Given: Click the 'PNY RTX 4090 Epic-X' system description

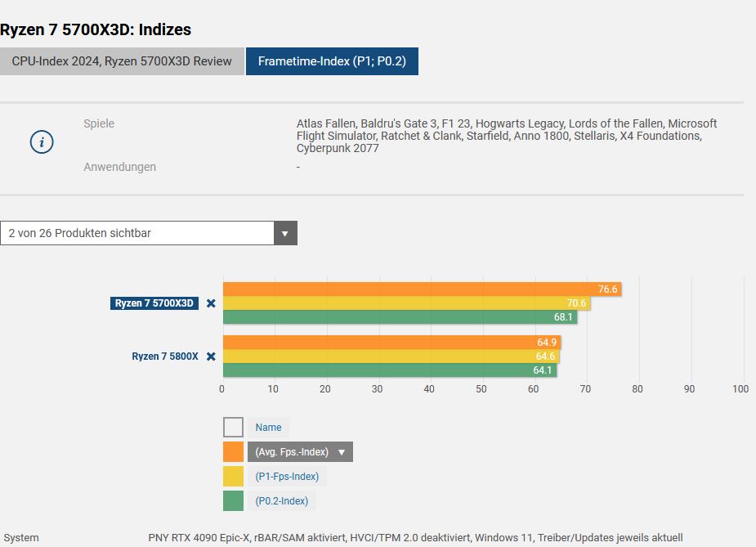Looking at the screenshot, I should [x=415, y=537].
